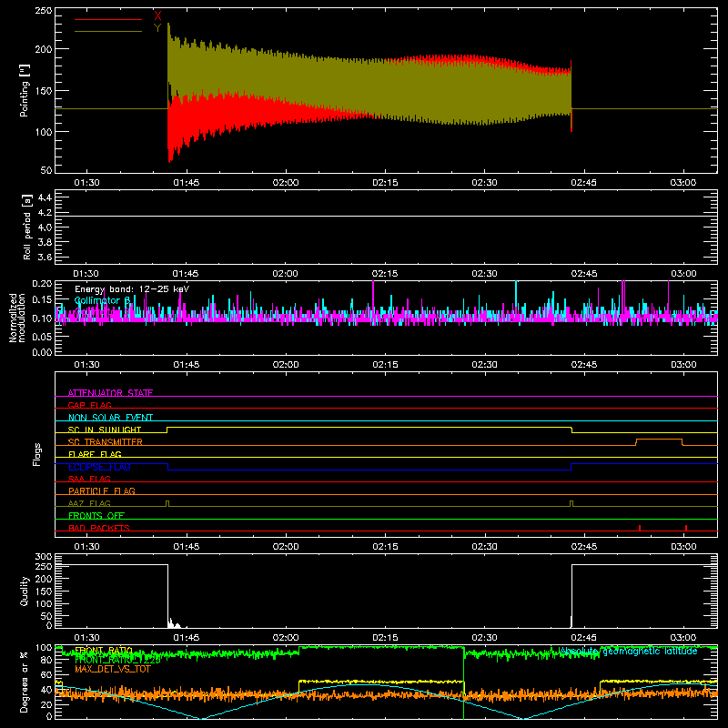Viewport: 728px width, 728px height.
Task: Select the X legend label
Action: pyautogui.click(x=157, y=16)
